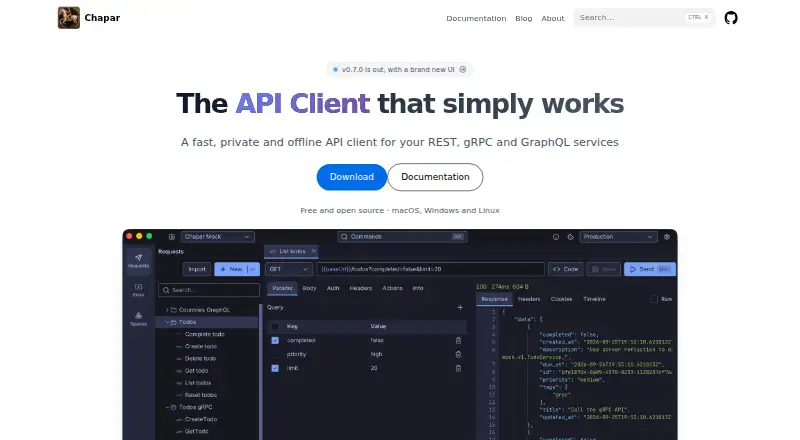Click the magnifier icon in Commands bar

[x=344, y=237]
